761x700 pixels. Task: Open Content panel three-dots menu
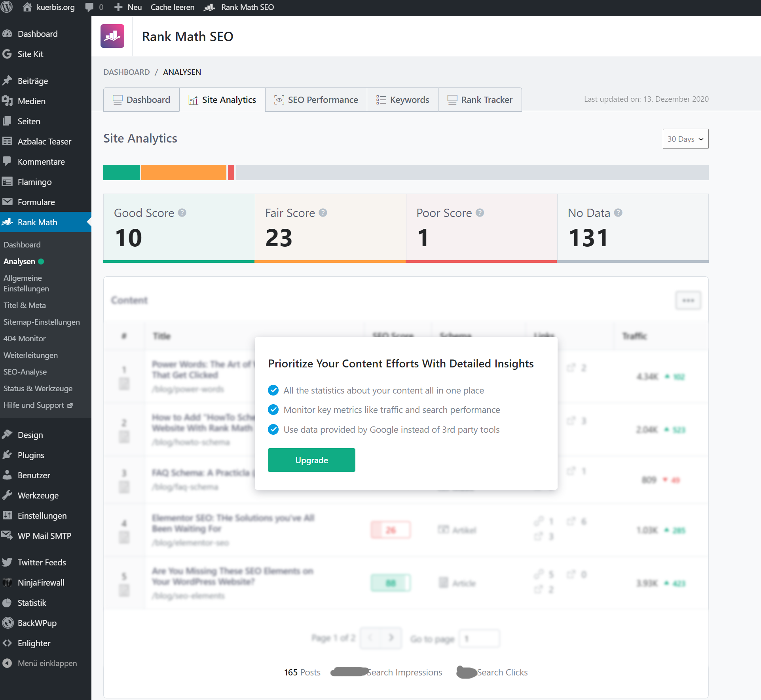click(x=688, y=301)
